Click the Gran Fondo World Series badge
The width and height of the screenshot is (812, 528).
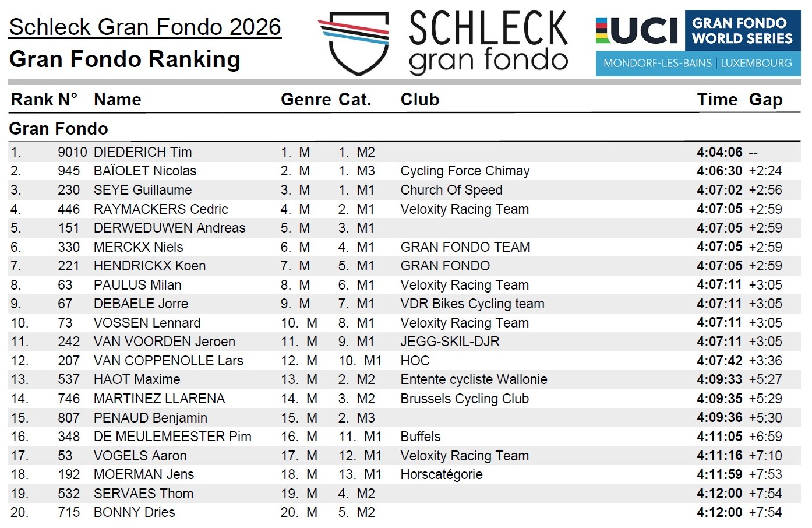pos(742,30)
